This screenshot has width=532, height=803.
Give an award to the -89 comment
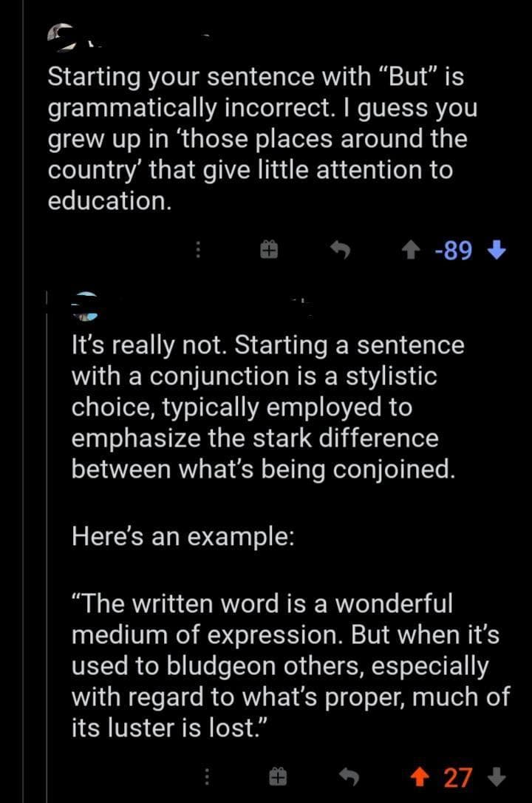(267, 251)
